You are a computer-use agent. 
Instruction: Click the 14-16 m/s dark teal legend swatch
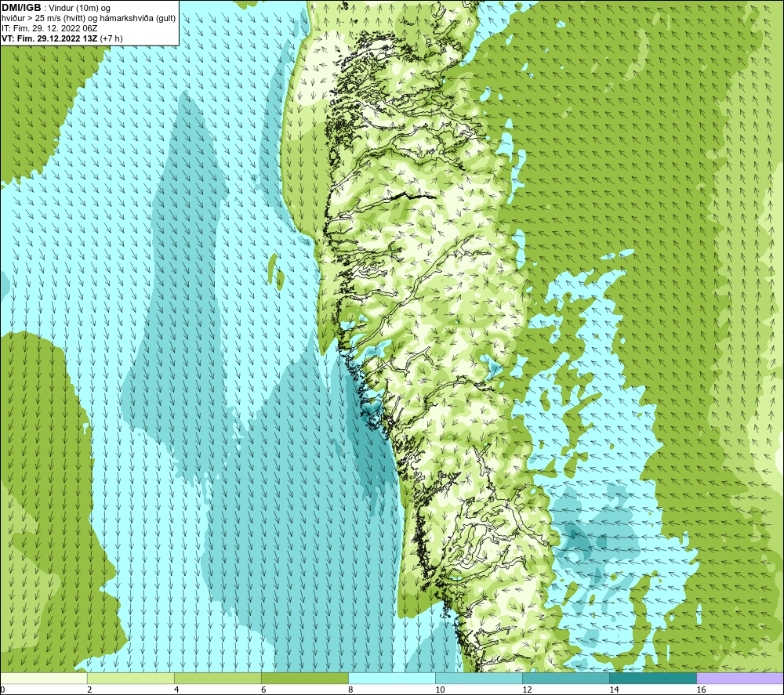(x=653, y=678)
